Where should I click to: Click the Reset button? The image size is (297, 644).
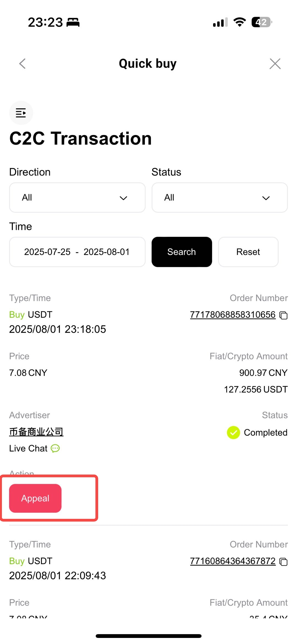[x=248, y=252]
